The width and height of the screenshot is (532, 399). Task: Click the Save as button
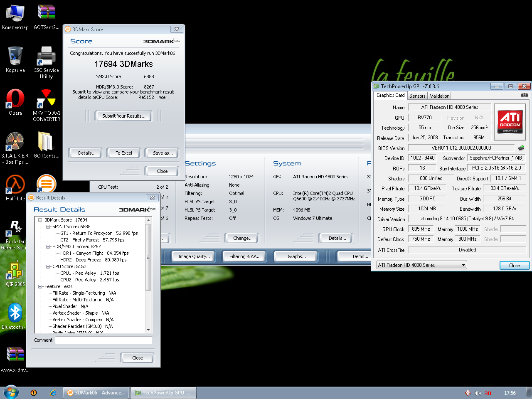point(163,153)
